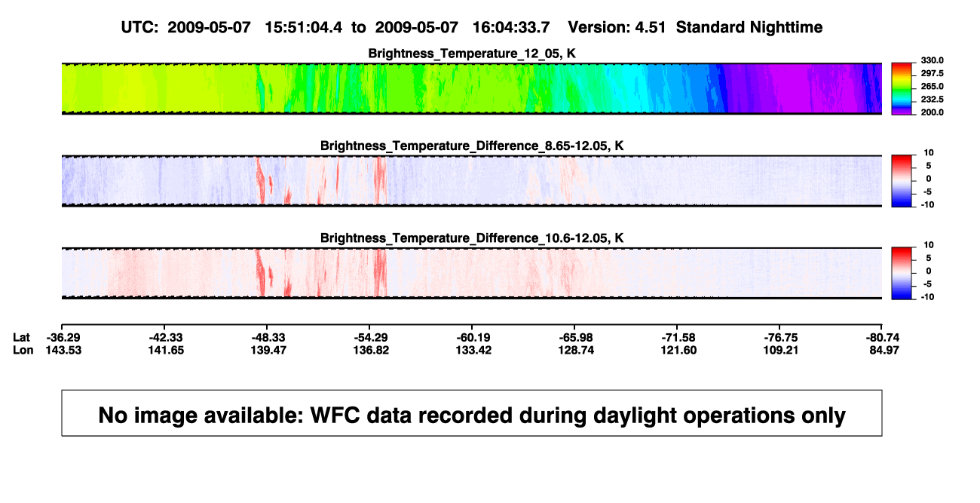Click the 10.6-12.05 difference color scale legend
The image size is (980, 503).
click(902, 271)
